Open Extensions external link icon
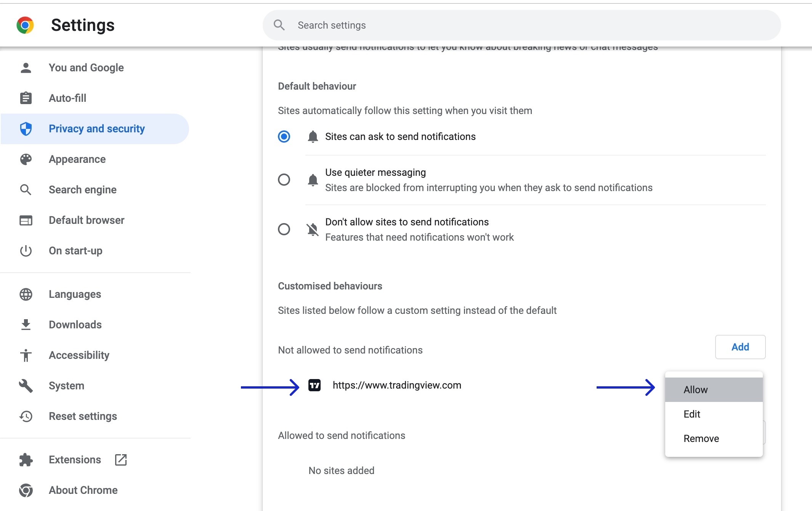The height and width of the screenshot is (511, 812). click(x=121, y=460)
